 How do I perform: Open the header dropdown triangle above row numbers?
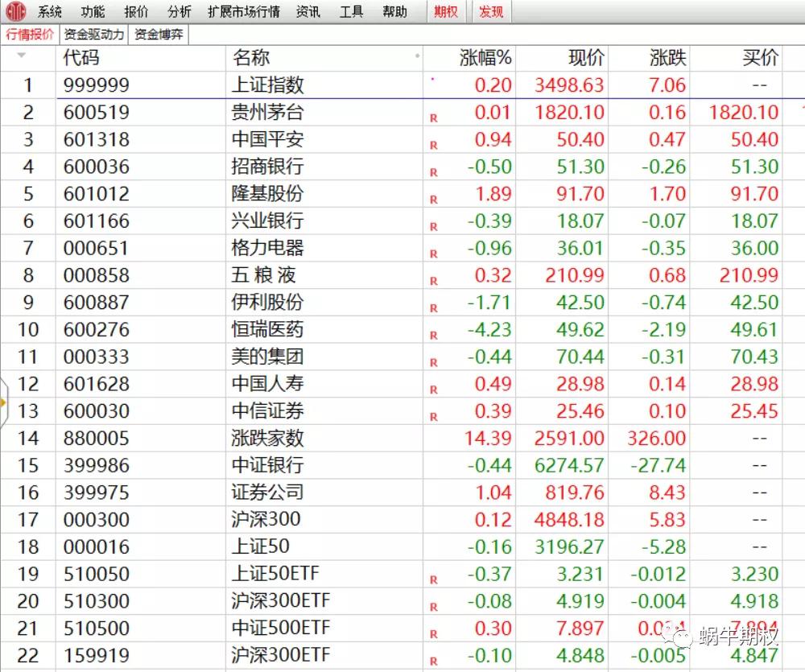tap(22, 56)
